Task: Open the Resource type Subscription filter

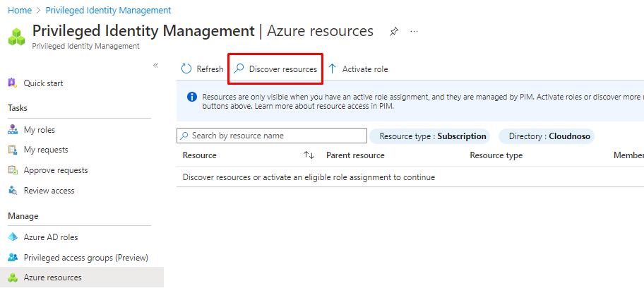Action: click(432, 136)
